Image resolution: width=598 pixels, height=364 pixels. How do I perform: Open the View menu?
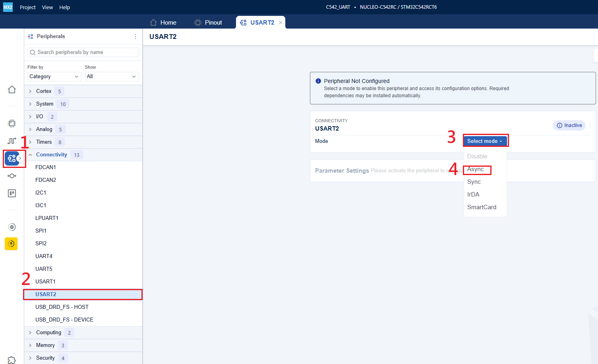tap(48, 7)
